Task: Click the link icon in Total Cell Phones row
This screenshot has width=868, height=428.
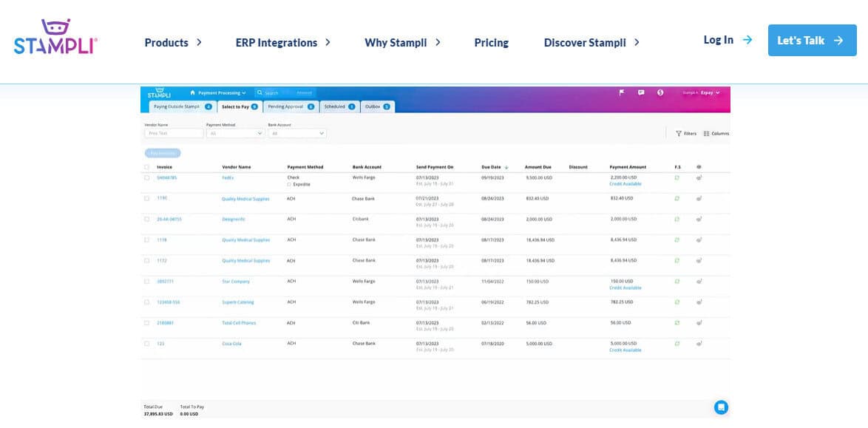Action: (699, 323)
